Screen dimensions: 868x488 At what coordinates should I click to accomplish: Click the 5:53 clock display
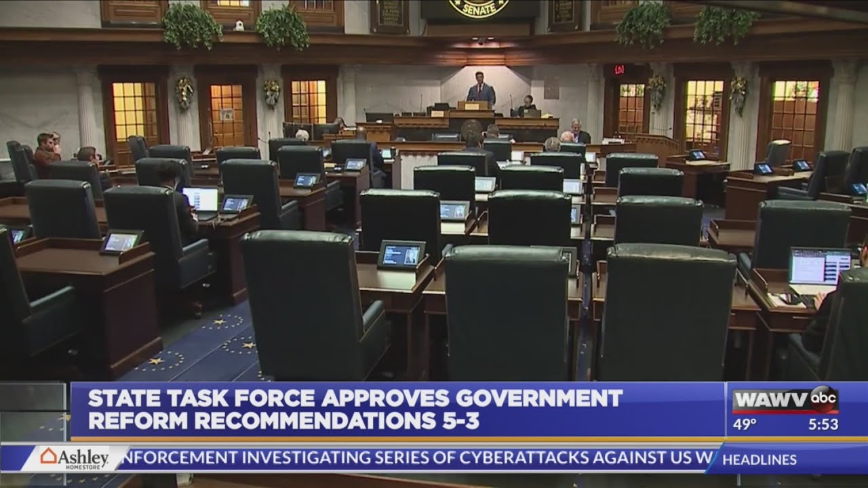823,424
